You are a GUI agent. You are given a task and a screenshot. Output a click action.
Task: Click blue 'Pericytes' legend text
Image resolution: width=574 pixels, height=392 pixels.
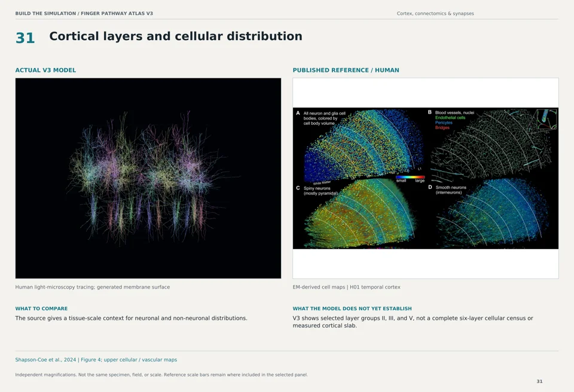[x=444, y=122]
